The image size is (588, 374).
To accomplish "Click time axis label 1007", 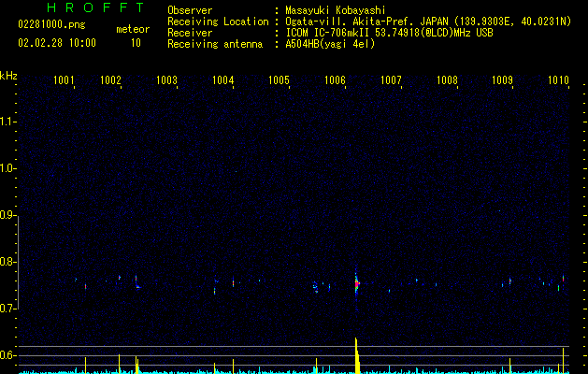I will coord(391,80).
